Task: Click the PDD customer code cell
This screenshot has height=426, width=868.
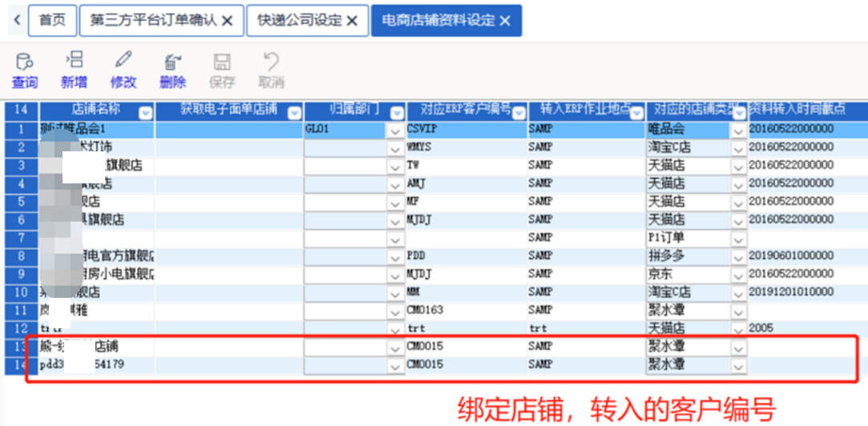Action: click(x=465, y=256)
